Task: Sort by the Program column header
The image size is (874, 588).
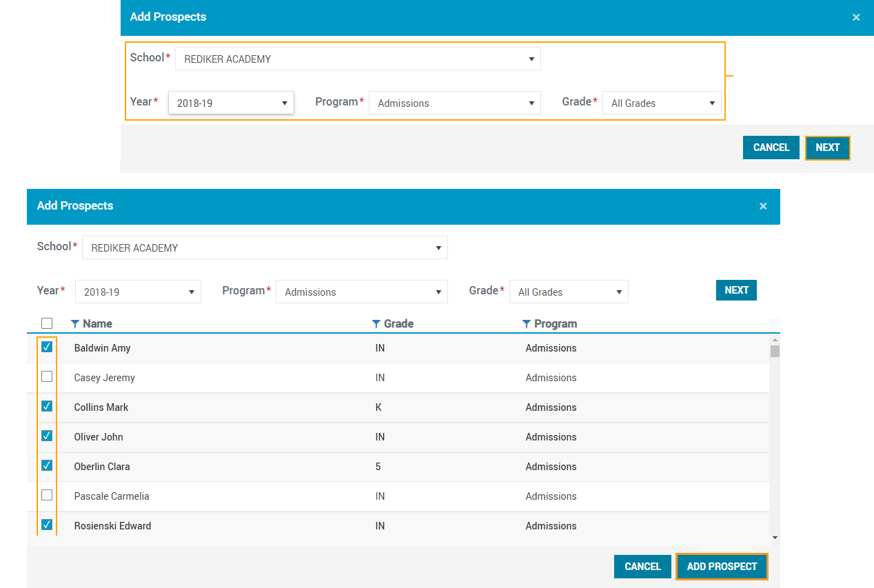Action: [556, 324]
